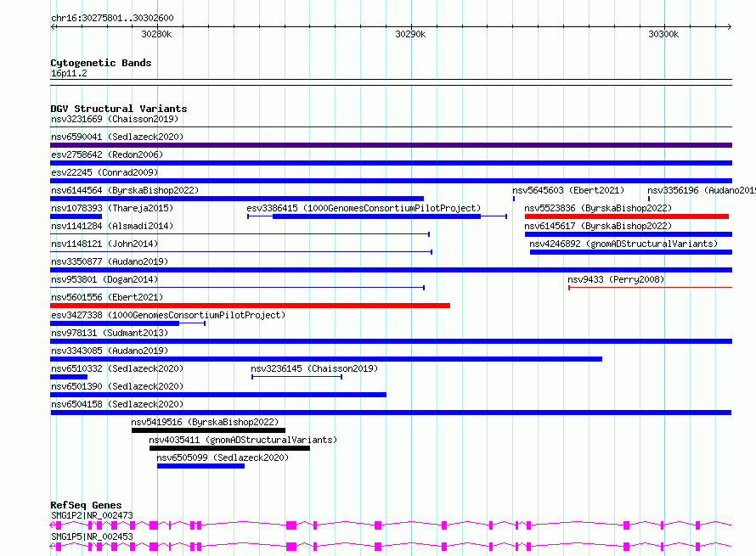756x556 pixels.
Task: Click the blue nsv6501390 variant bar
Action: (x=218, y=395)
